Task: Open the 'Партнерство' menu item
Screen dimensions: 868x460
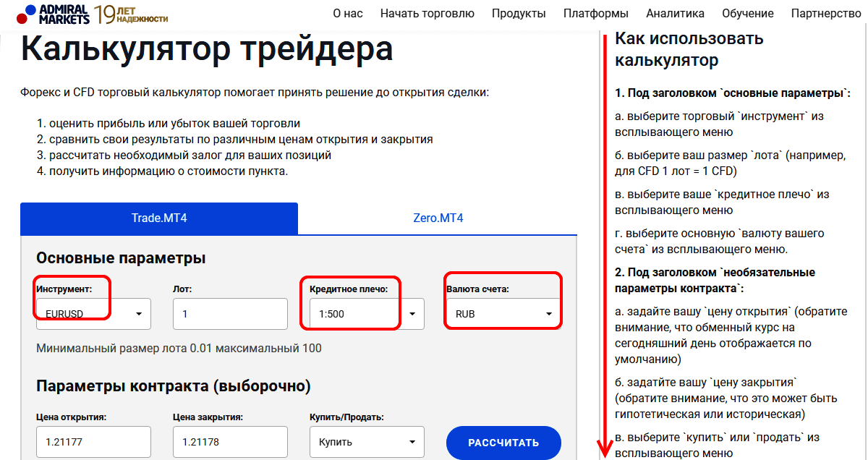Action: (x=825, y=13)
